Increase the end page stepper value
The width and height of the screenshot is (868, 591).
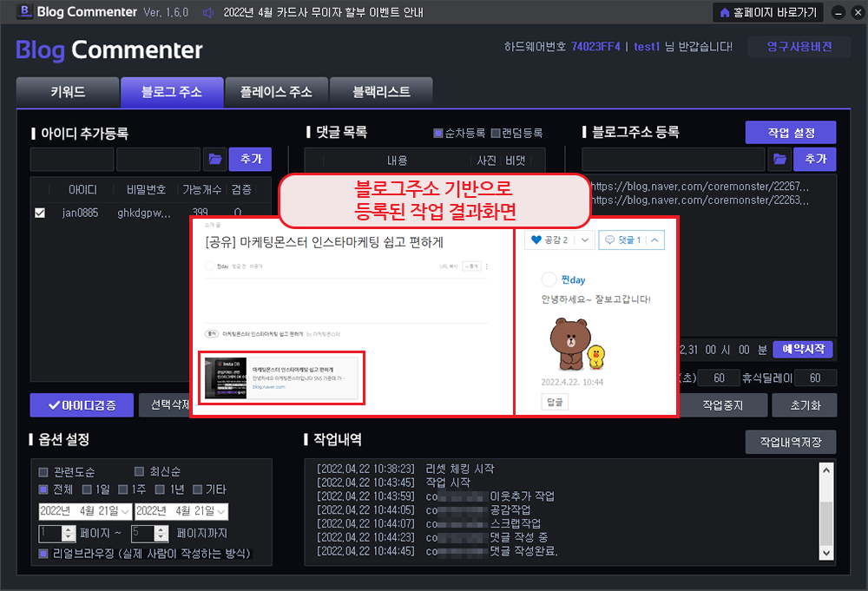[161, 529]
